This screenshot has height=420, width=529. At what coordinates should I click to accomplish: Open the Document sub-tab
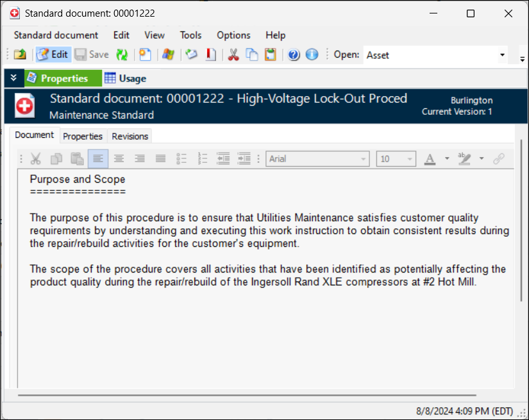(35, 135)
